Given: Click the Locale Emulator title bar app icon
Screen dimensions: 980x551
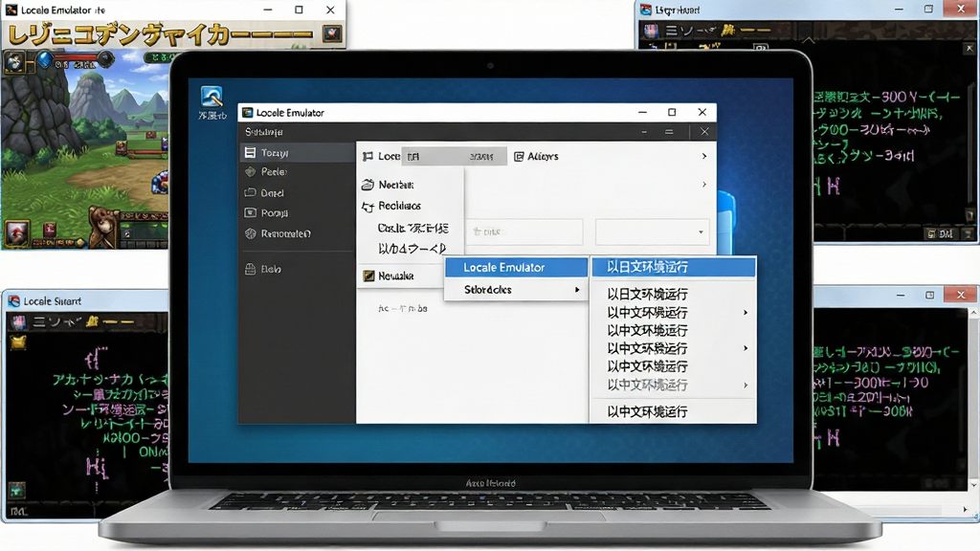Looking at the screenshot, I should point(248,113).
